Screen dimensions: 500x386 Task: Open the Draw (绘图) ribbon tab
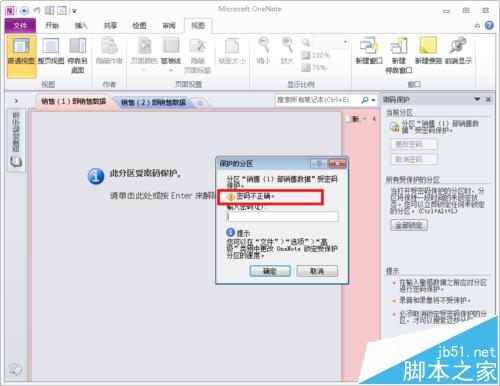(139, 26)
